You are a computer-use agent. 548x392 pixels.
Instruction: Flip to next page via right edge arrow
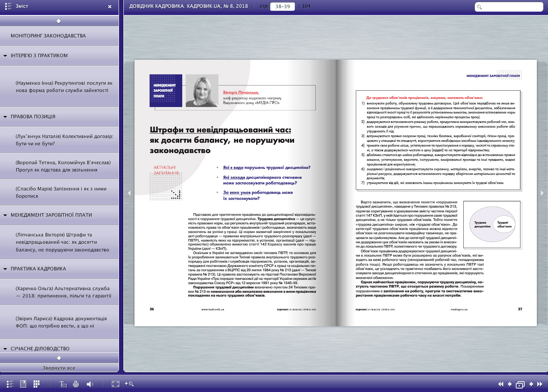[542, 193]
